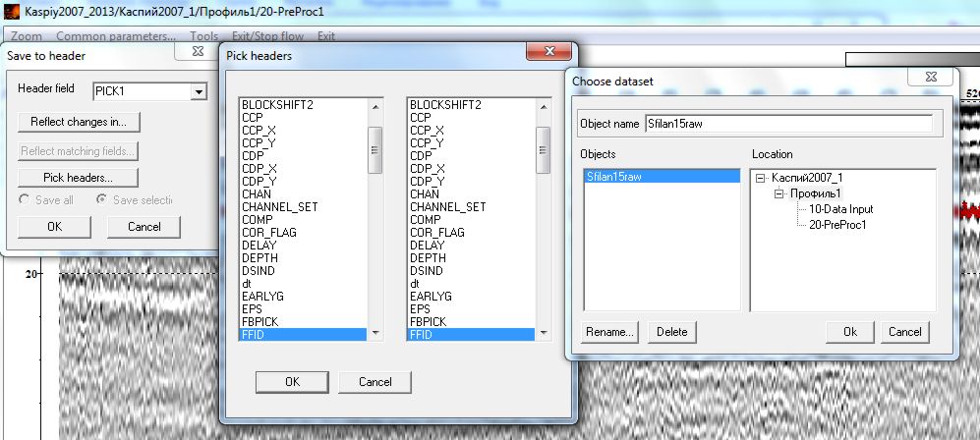Click Cancel in Pick headers dialog
980x440 pixels.
[x=375, y=382]
